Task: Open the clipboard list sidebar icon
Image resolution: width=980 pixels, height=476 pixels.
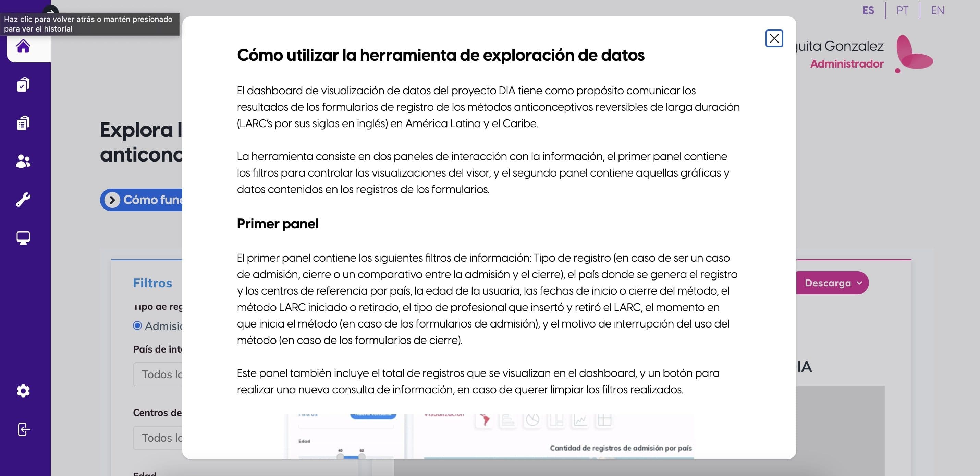Action: pyautogui.click(x=23, y=123)
